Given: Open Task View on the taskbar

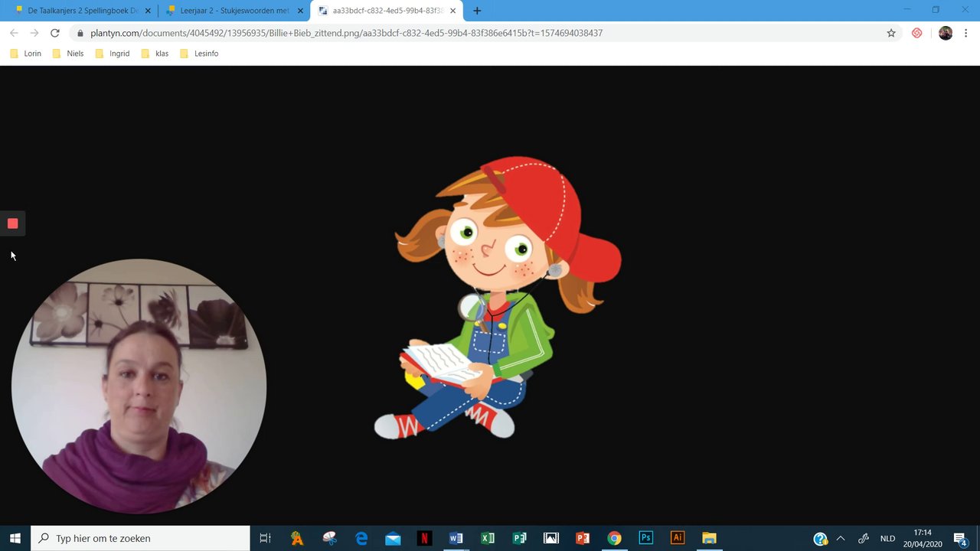Looking at the screenshot, I should [x=265, y=538].
